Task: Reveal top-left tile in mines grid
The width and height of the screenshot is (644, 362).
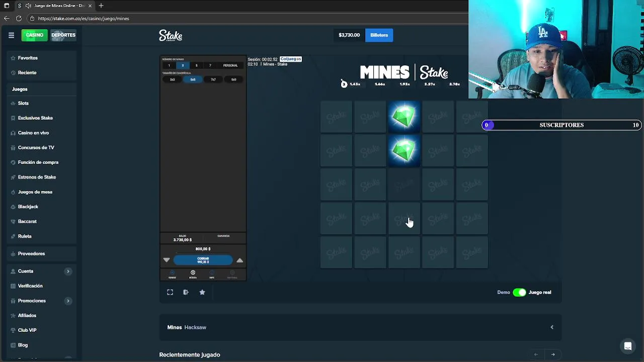Action: point(336,117)
